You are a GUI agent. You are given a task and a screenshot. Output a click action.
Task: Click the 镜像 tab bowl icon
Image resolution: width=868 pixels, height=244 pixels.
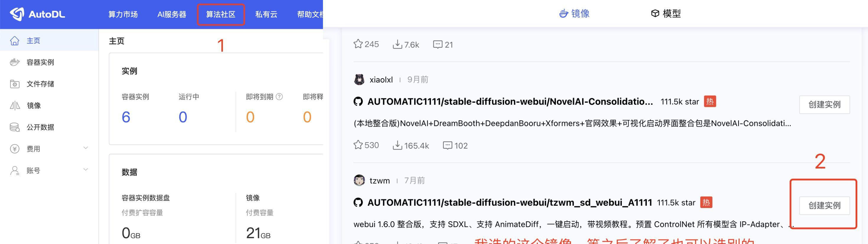pyautogui.click(x=564, y=14)
